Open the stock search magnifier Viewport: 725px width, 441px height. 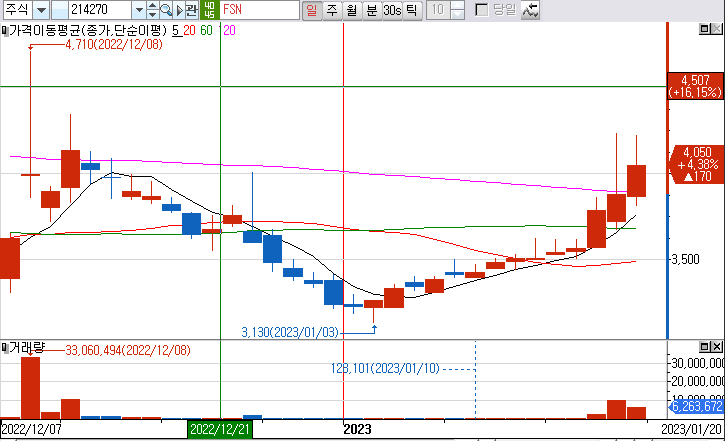(166, 10)
